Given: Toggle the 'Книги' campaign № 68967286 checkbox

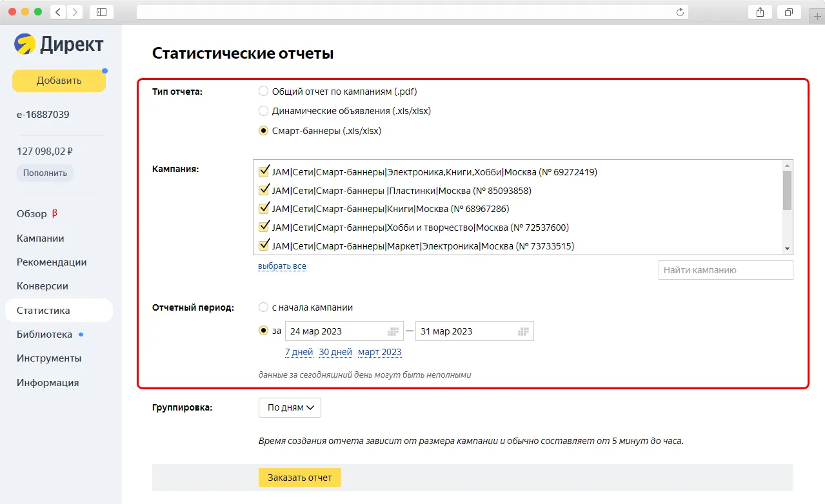Looking at the screenshot, I should point(263,208).
